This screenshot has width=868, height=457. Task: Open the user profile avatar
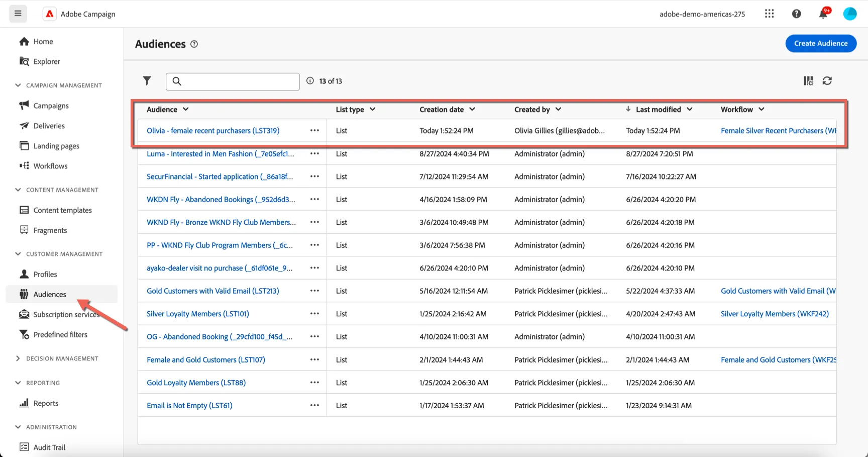tap(850, 14)
